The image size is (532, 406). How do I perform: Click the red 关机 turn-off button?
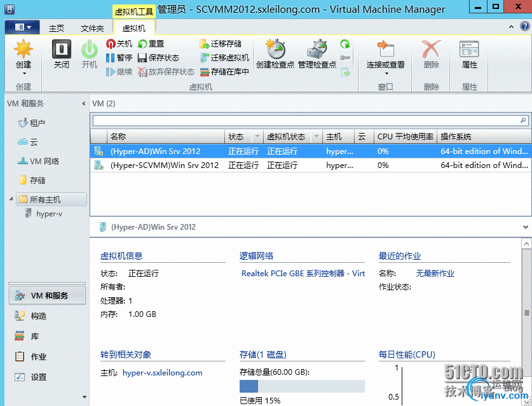pyautogui.click(x=119, y=44)
